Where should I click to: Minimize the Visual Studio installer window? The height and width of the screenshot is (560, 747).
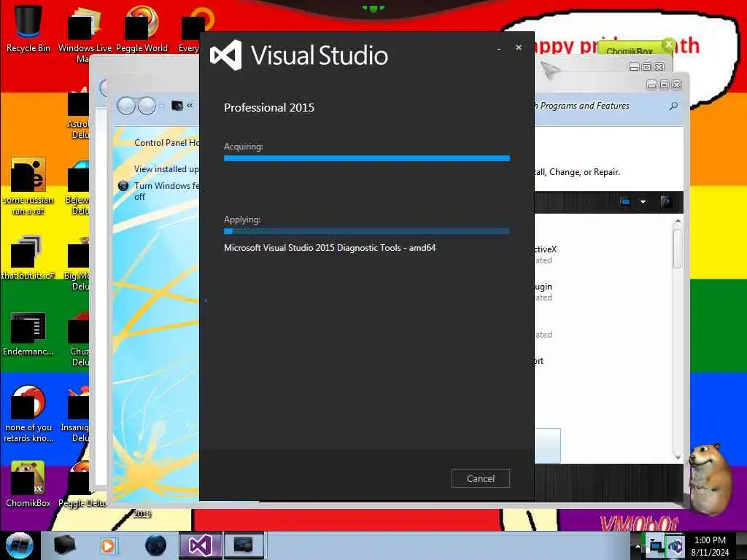[499, 48]
